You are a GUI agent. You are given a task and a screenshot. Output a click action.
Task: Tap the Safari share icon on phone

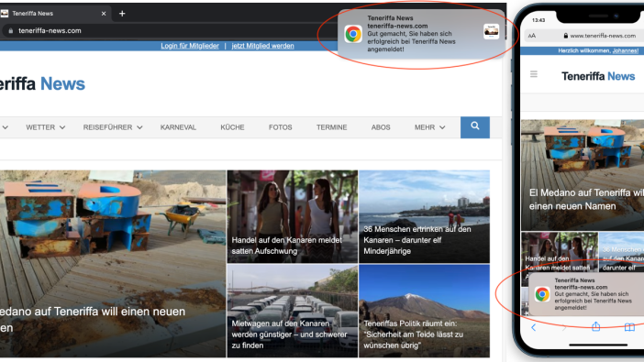click(x=595, y=326)
